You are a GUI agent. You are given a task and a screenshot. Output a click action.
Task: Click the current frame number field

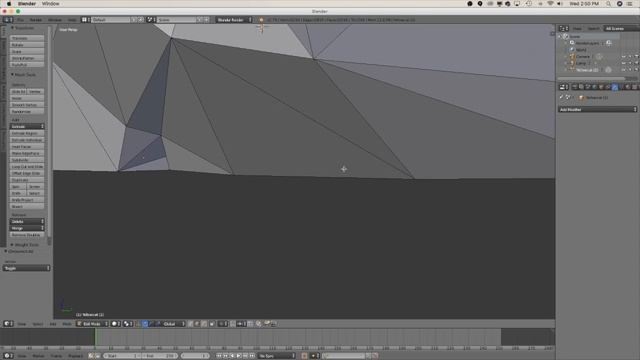click(x=195, y=356)
